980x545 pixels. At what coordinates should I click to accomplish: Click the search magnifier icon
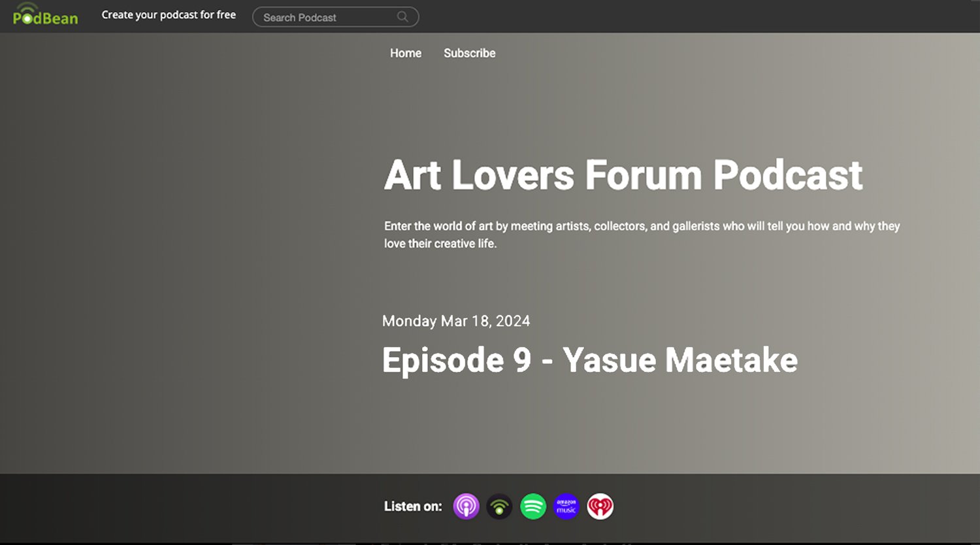point(403,17)
